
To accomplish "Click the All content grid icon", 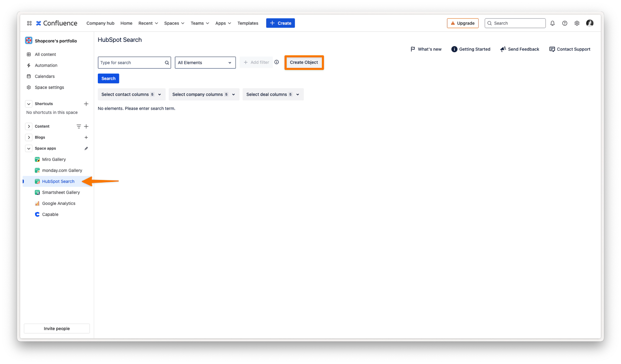I will (29, 54).
